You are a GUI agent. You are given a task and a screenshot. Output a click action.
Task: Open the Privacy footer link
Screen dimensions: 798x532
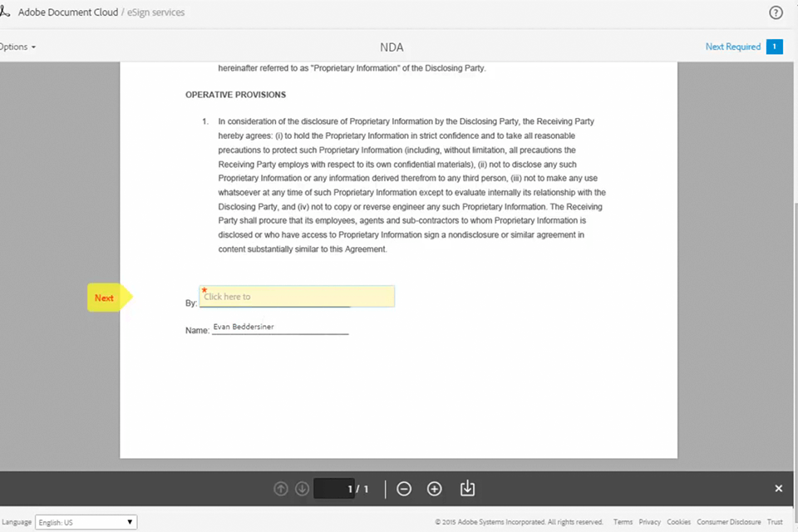click(x=649, y=522)
